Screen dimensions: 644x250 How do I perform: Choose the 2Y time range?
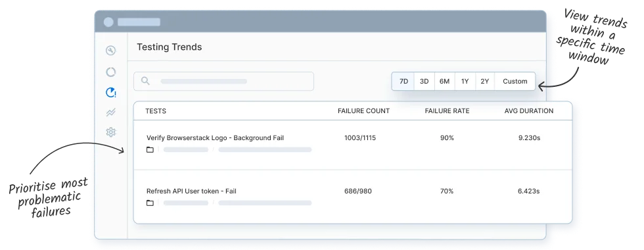485,82
